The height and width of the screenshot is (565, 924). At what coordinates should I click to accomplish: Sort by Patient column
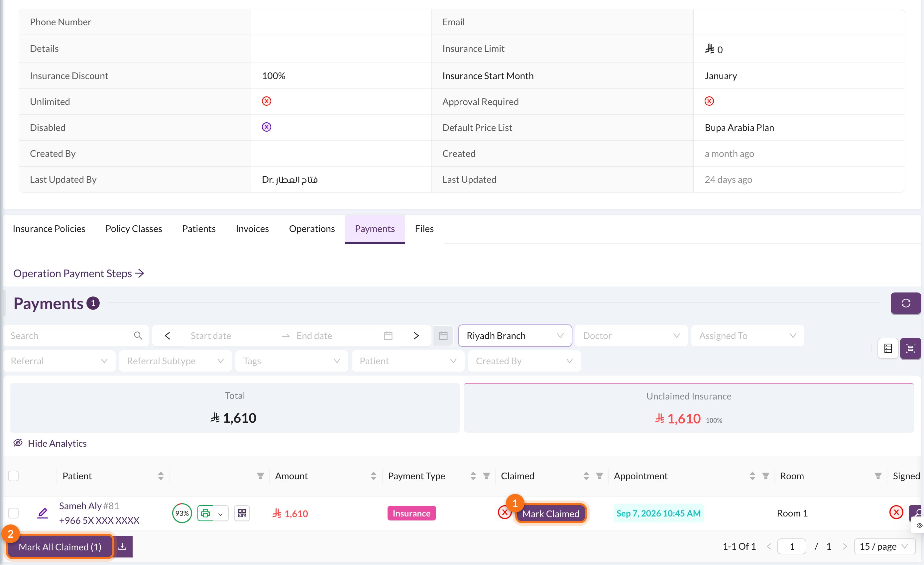(x=161, y=476)
